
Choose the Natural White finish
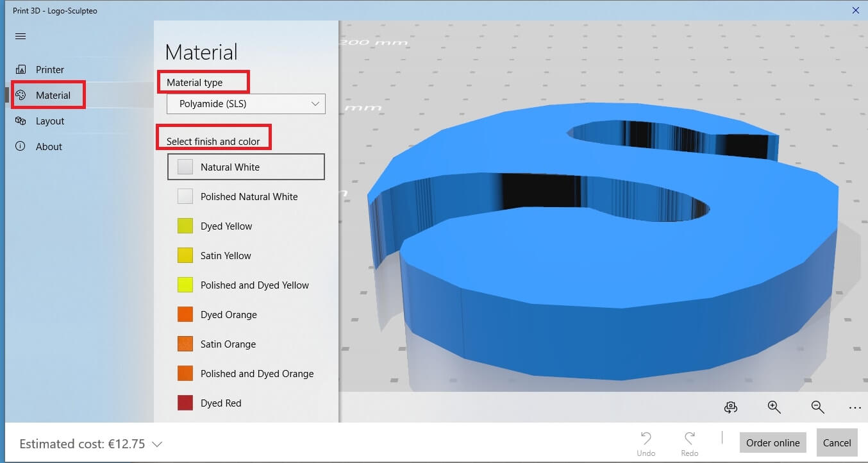click(x=246, y=167)
